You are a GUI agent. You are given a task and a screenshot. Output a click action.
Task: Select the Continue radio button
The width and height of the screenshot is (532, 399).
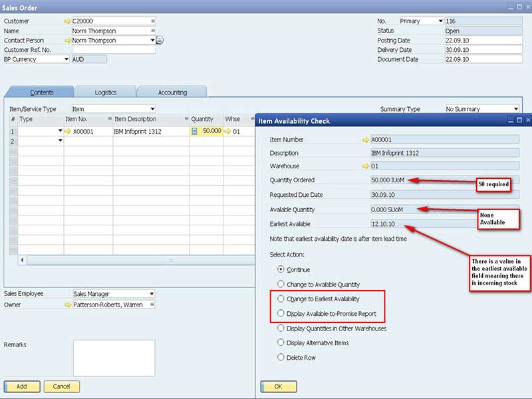(x=281, y=269)
